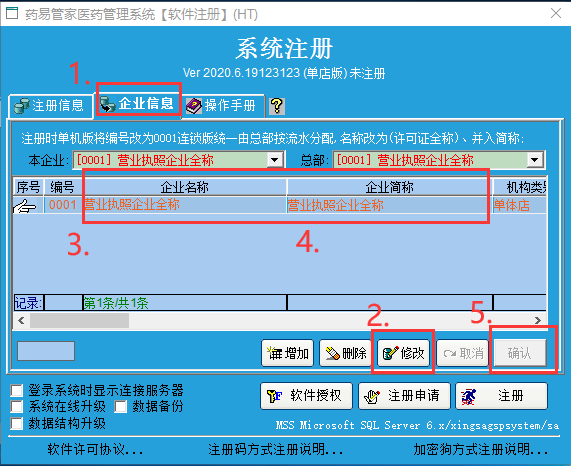Close the 软件注册 window
The width and height of the screenshot is (571, 466).
pyautogui.click(x=556, y=13)
